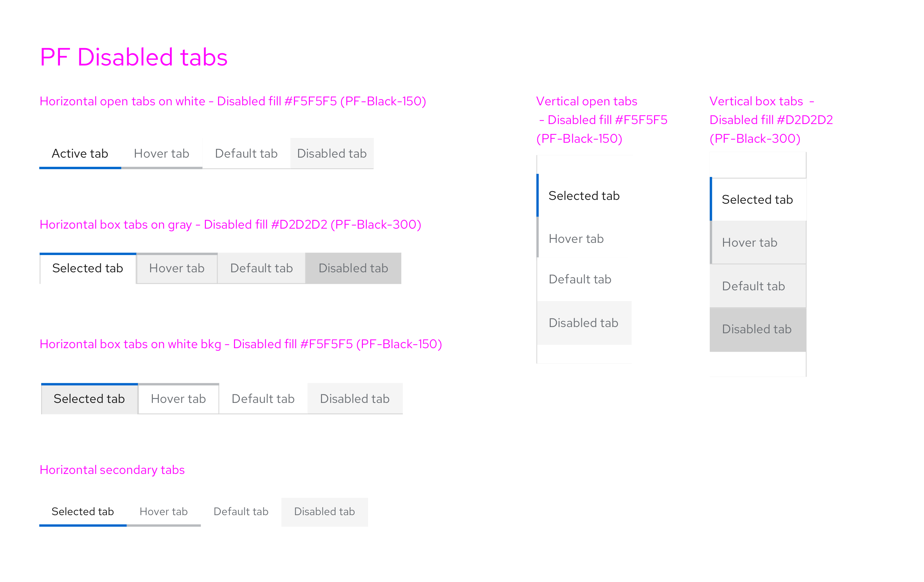
Task: Select Default tab in box tabs on white
Action: coord(262,399)
